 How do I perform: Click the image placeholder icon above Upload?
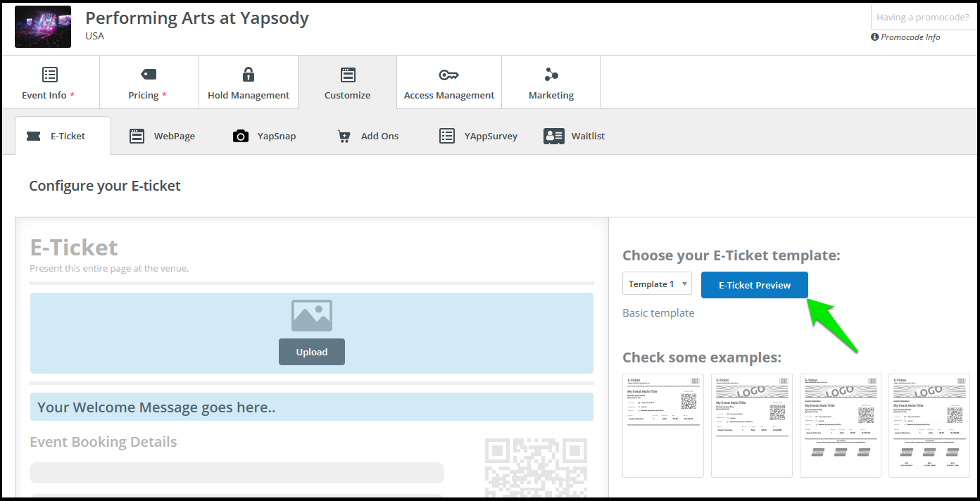(312, 316)
